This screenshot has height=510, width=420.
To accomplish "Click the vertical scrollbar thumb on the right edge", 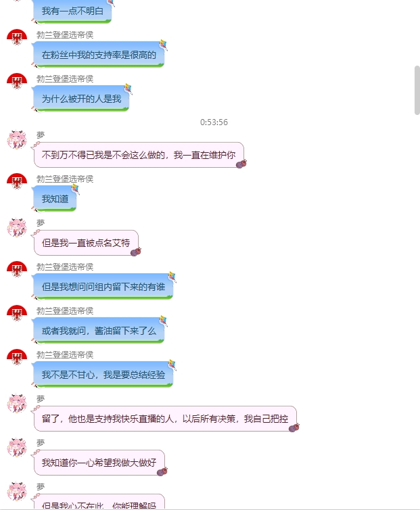I will [x=417, y=90].
